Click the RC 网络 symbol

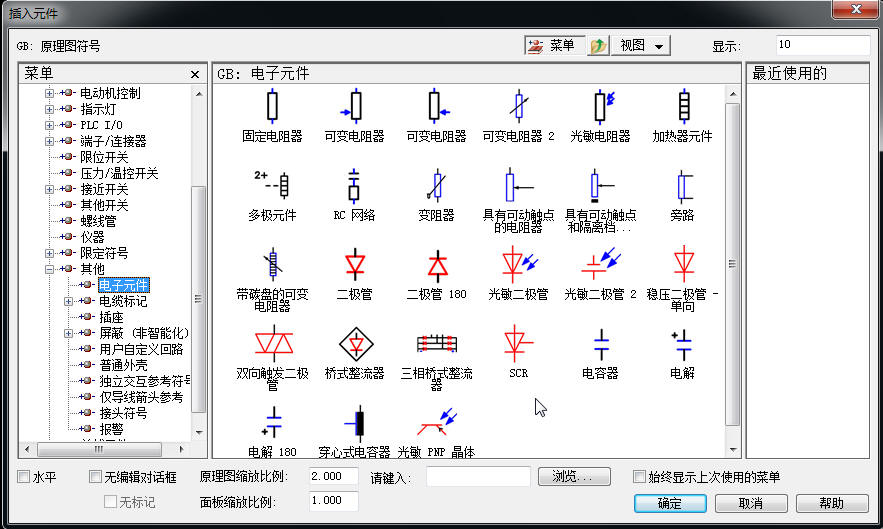tap(354, 186)
